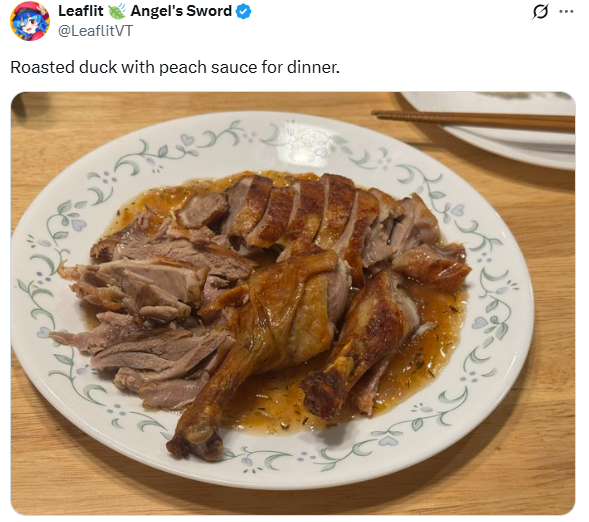This screenshot has height=522, width=589.
Task: Open the roasted duck photo
Action: (293, 303)
